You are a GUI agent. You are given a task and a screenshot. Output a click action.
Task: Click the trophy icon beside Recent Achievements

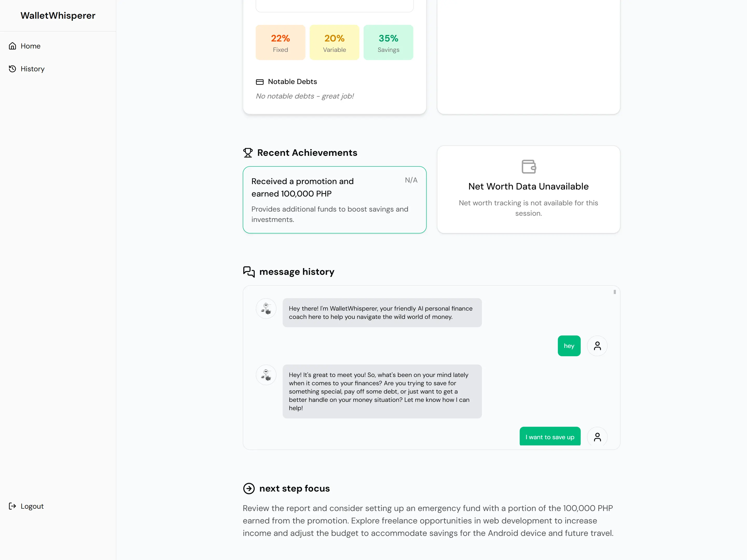(248, 152)
